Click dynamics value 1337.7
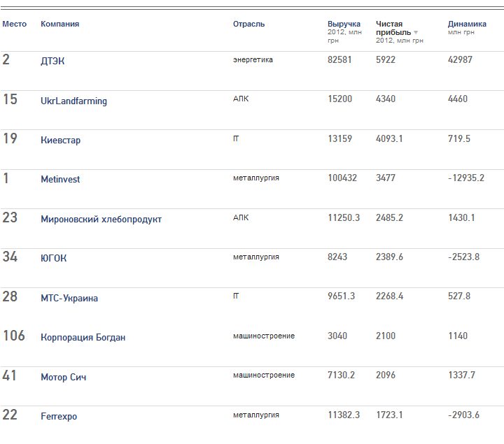Image resolution: width=504 pixels, height=444 pixels. point(461,375)
